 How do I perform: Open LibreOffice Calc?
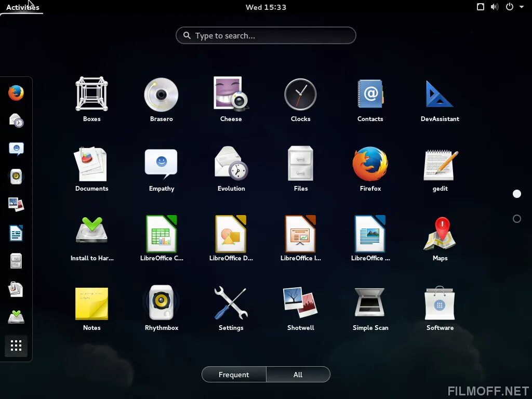161,238
